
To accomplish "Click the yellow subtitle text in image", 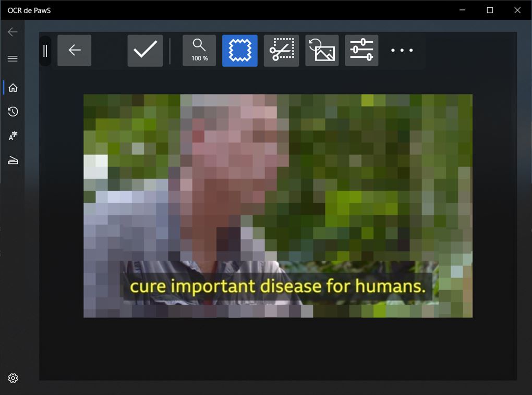I will [x=277, y=287].
